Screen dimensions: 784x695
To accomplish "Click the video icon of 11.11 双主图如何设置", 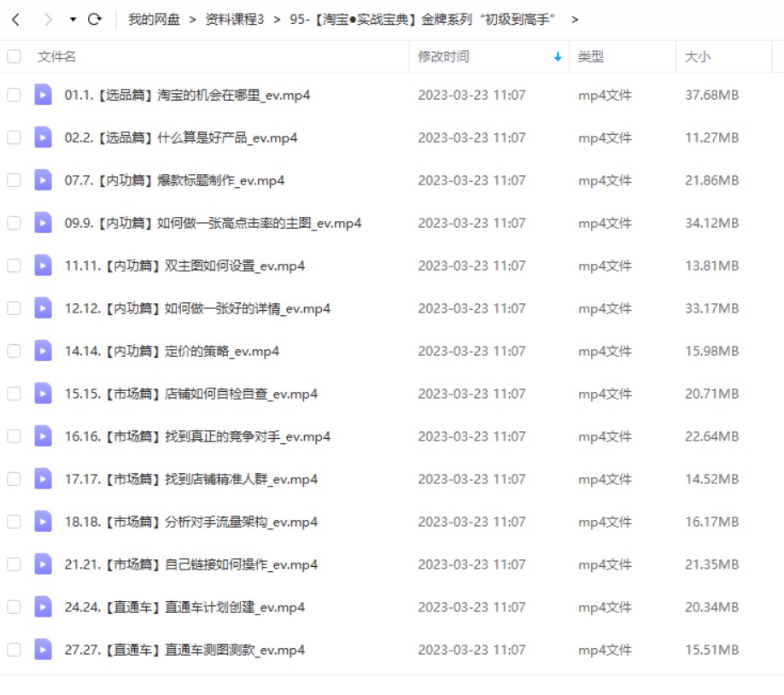I will pos(43,265).
